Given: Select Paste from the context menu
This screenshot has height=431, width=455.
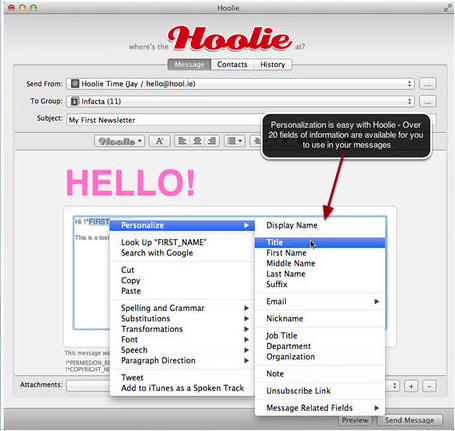Looking at the screenshot, I should tap(182, 291).
